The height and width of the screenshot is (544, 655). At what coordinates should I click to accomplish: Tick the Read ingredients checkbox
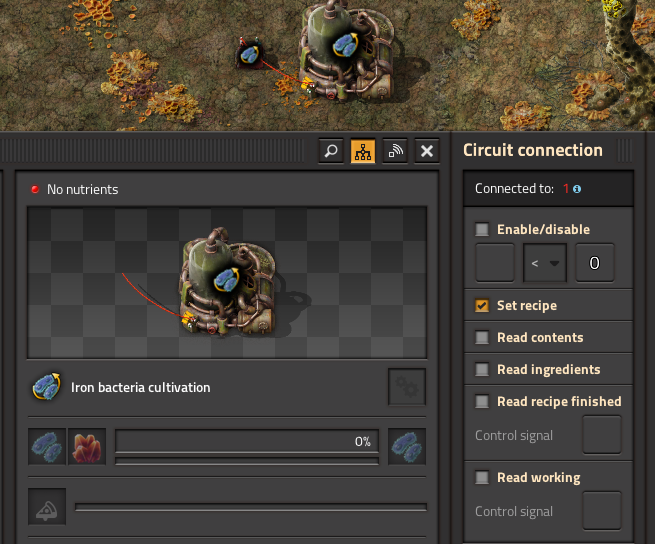pos(482,369)
